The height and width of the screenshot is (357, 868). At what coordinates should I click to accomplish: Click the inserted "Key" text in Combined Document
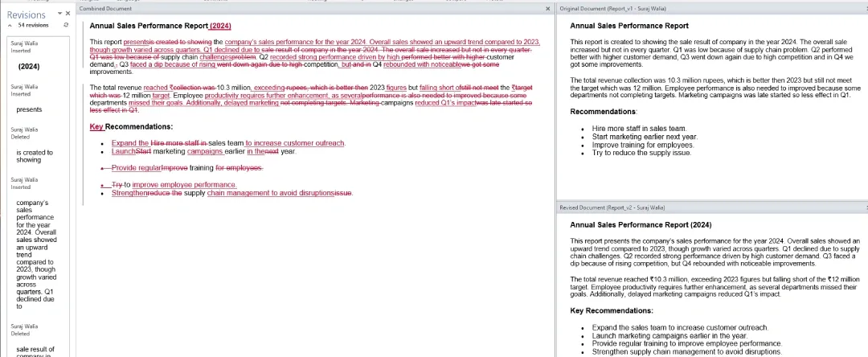point(97,127)
